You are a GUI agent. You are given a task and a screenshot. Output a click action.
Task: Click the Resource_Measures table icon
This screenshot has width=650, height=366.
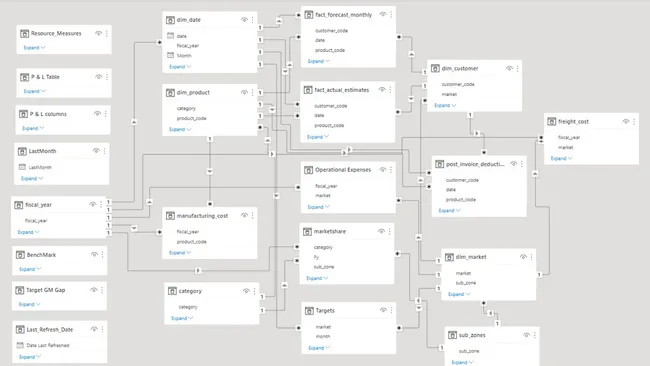(24, 34)
